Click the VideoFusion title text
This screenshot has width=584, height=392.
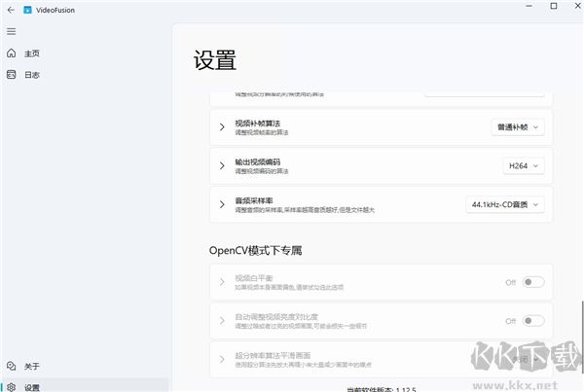[55, 11]
